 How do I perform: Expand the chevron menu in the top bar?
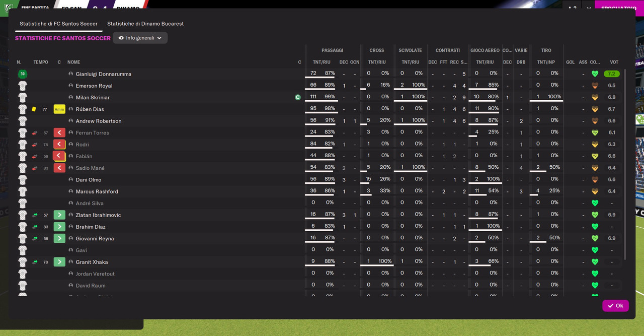(588, 8)
